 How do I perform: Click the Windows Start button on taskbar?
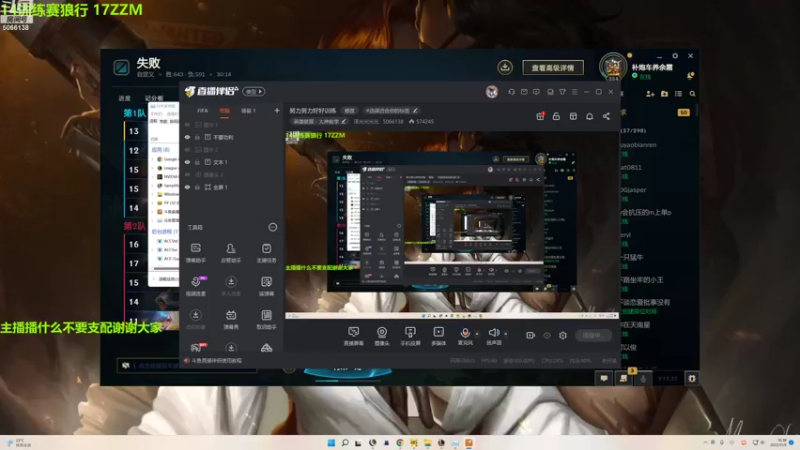(x=331, y=443)
